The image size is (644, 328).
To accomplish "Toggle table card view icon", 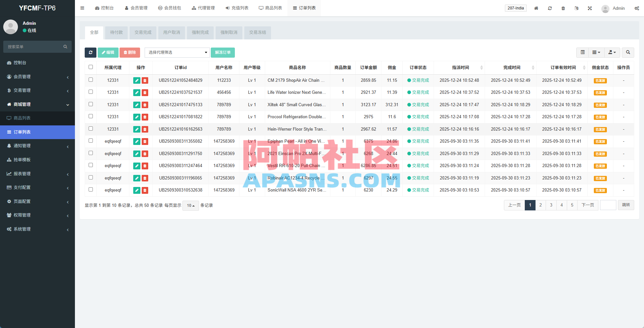I will click(x=583, y=52).
